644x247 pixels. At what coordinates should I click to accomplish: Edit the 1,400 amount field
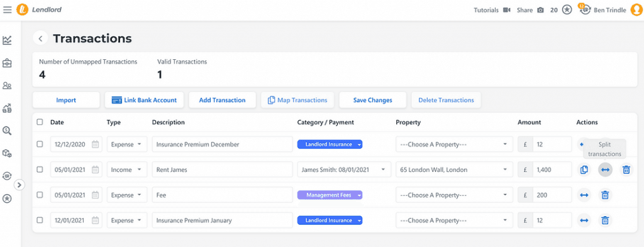[552, 169]
